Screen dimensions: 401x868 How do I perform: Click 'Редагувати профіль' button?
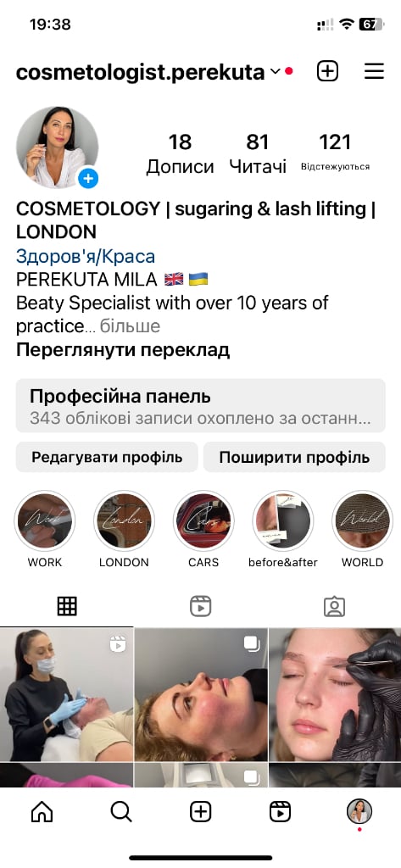click(x=107, y=457)
